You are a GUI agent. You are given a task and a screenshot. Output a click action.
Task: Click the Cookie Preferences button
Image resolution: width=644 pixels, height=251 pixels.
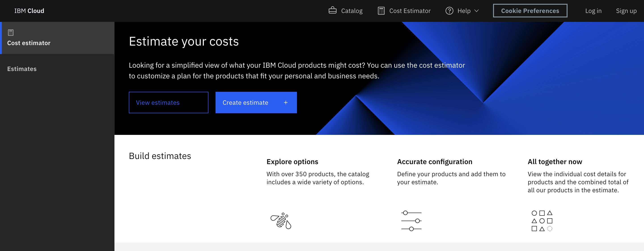[530, 10]
